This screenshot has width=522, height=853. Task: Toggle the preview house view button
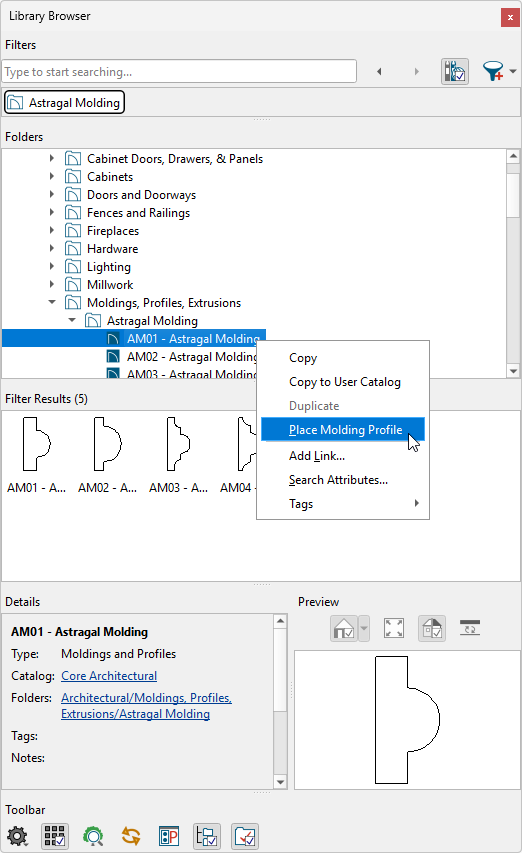[x=344, y=628]
